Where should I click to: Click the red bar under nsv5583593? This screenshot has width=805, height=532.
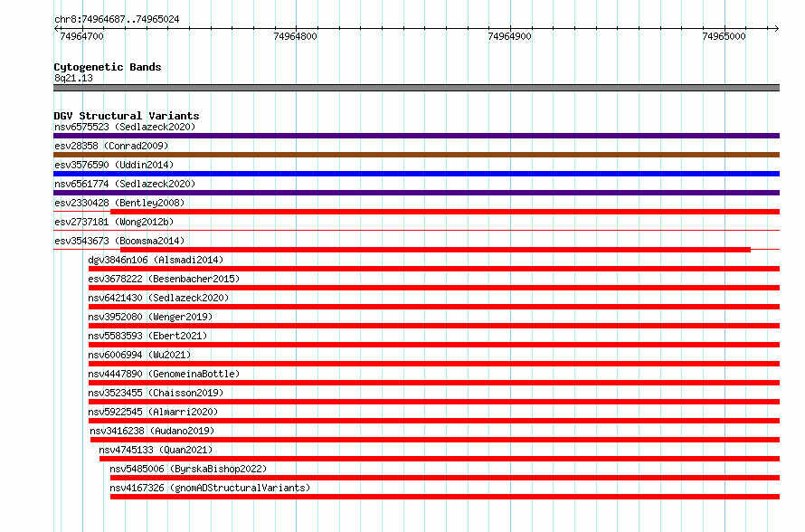pos(434,345)
